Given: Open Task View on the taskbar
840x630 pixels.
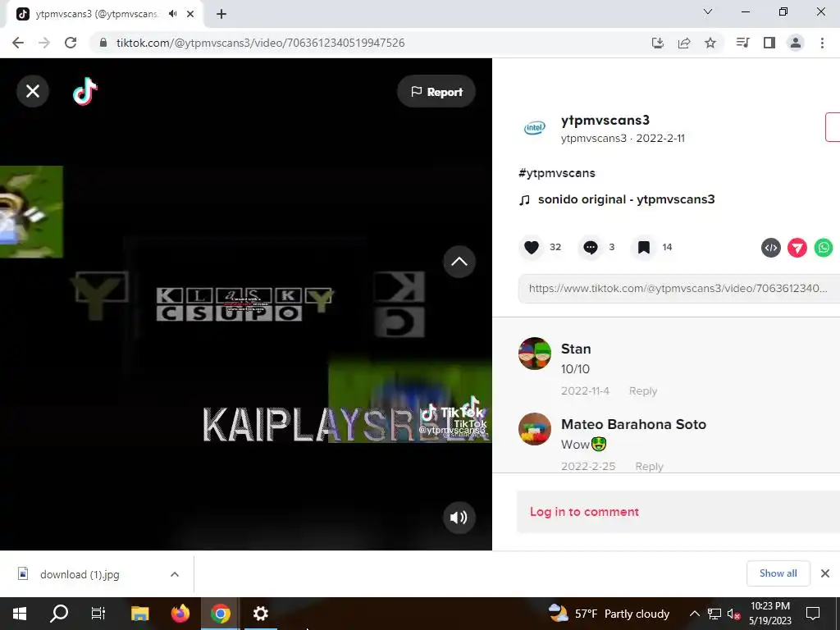Looking at the screenshot, I should [98, 614].
